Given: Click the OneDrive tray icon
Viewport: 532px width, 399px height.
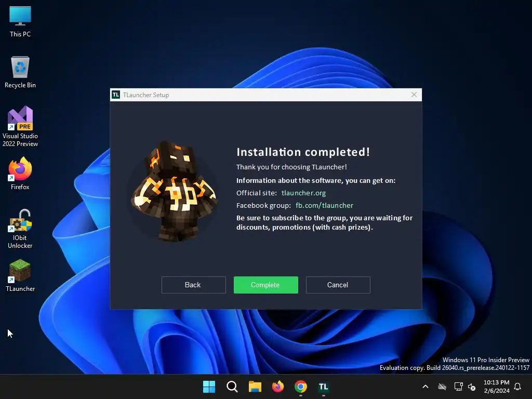Looking at the screenshot, I should point(442,387).
